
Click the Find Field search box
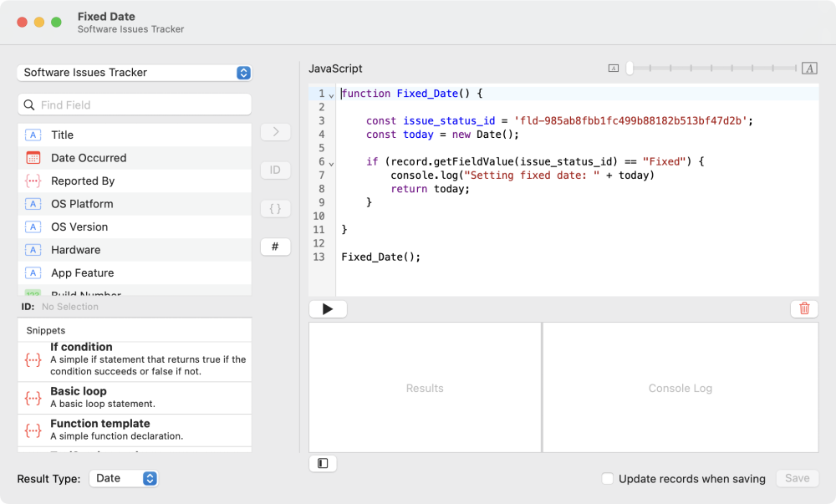click(134, 104)
